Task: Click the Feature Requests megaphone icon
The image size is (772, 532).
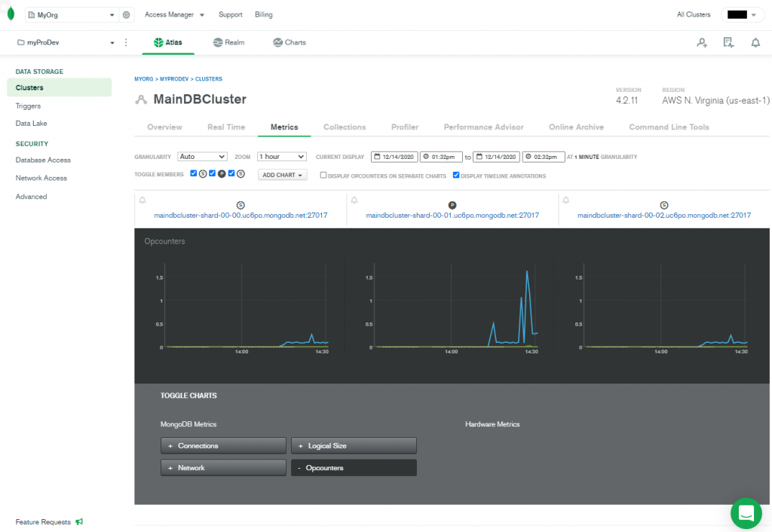Action: coord(79,521)
